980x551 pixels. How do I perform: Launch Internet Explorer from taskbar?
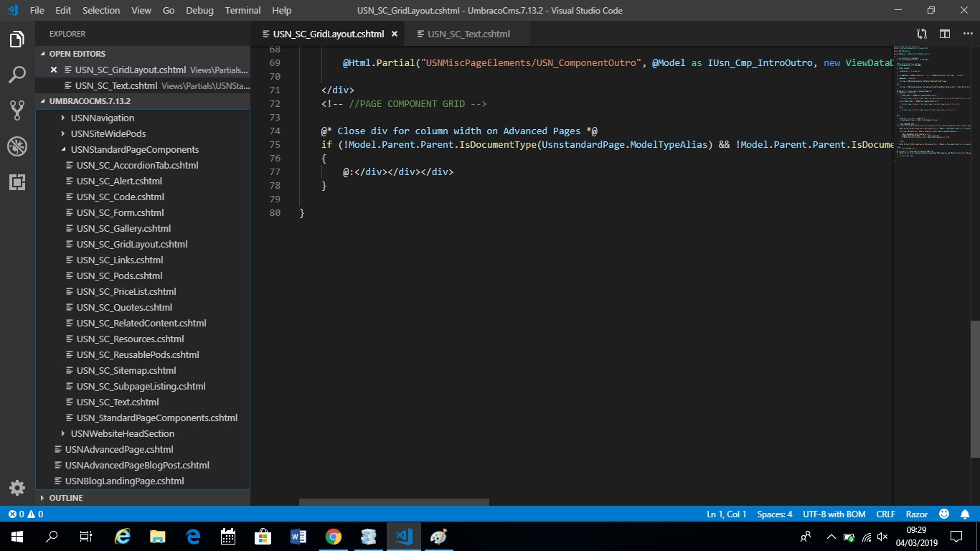point(123,536)
